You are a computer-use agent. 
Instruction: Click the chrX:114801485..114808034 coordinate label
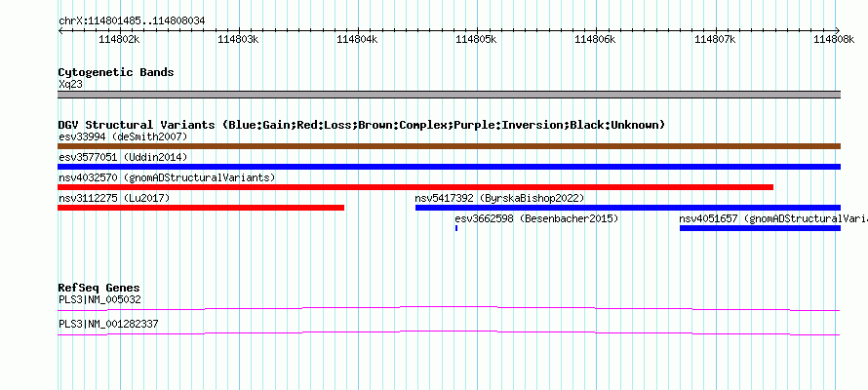[x=132, y=21]
